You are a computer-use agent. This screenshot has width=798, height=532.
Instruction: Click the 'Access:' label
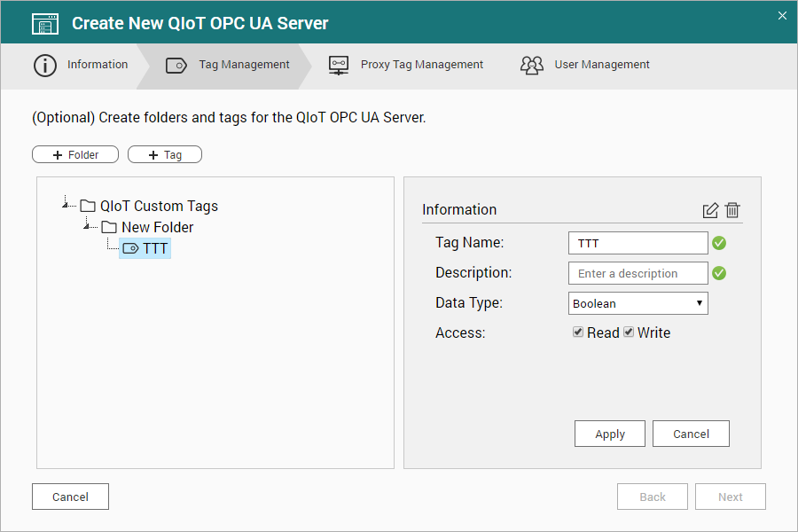point(460,333)
